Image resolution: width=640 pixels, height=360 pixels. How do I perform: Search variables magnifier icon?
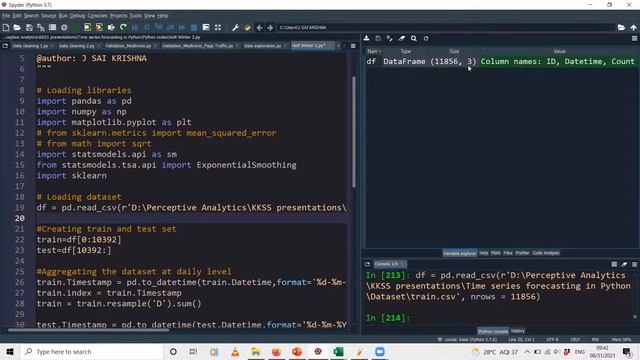click(413, 38)
